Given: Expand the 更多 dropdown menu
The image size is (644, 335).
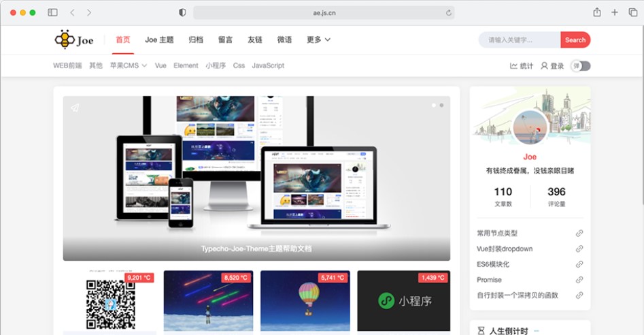Looking at the screenshot, I should coord(318,40).
